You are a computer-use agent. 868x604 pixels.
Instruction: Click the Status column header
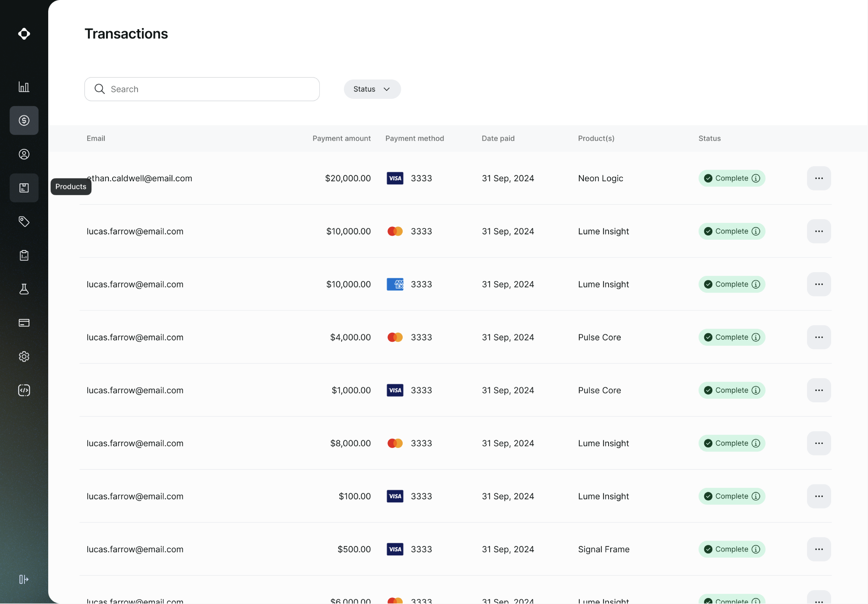pos(710,138)
